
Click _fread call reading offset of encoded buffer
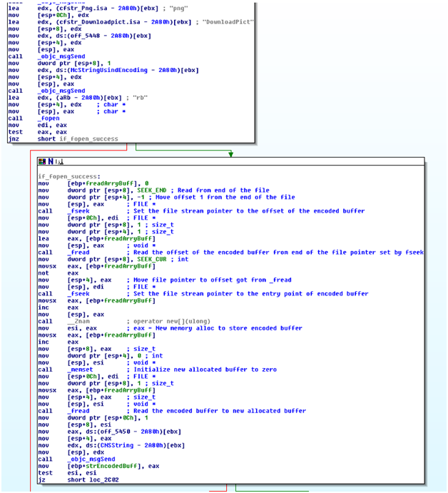coord(230,253)
